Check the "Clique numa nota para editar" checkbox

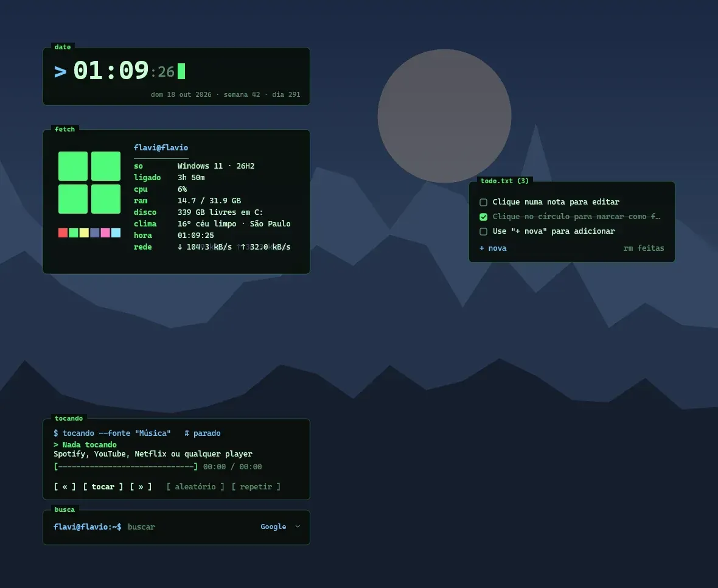point(483,203)
